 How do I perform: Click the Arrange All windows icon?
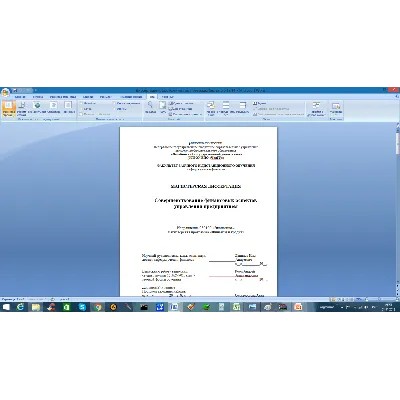(226, 108)
